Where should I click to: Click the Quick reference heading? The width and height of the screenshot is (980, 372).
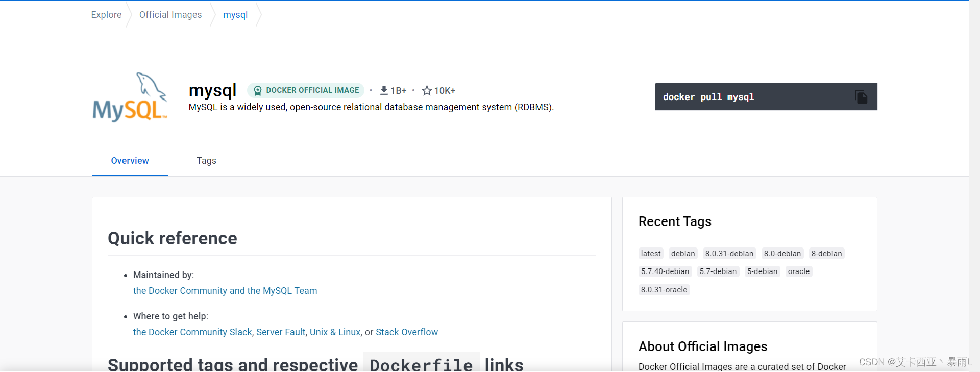point(173,238)
